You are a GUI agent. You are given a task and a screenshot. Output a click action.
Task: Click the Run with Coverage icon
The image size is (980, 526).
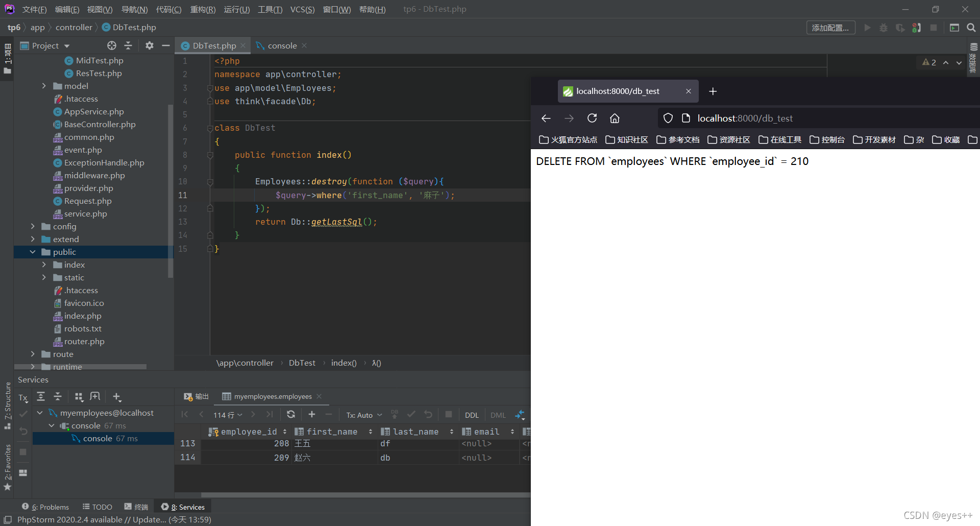point(900,28)
